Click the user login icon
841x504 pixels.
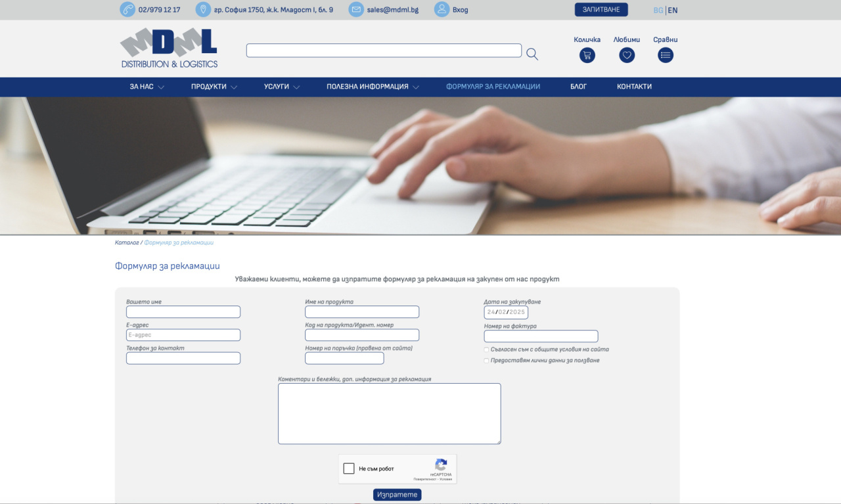[x=442, y=10]
